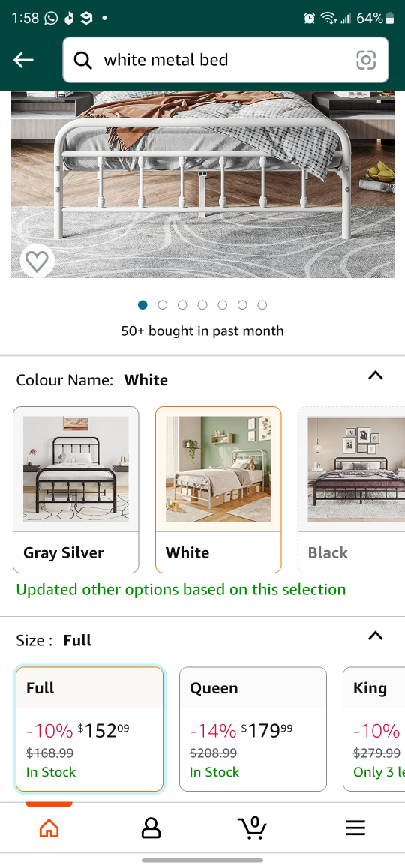Select the Gray Silver colour option
405x868 pixels.
[x=76, y=490]
